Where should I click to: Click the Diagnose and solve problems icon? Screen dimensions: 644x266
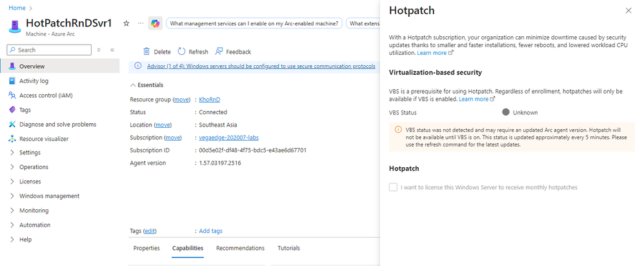(12, 124)
